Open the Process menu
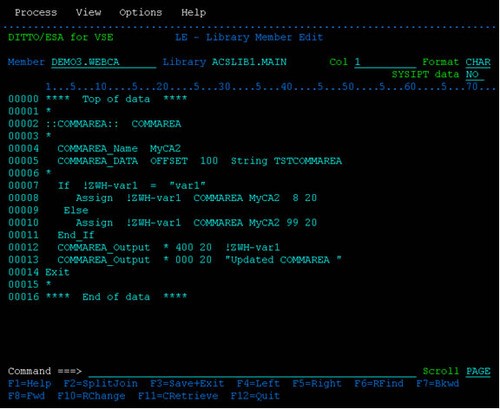 36,13
